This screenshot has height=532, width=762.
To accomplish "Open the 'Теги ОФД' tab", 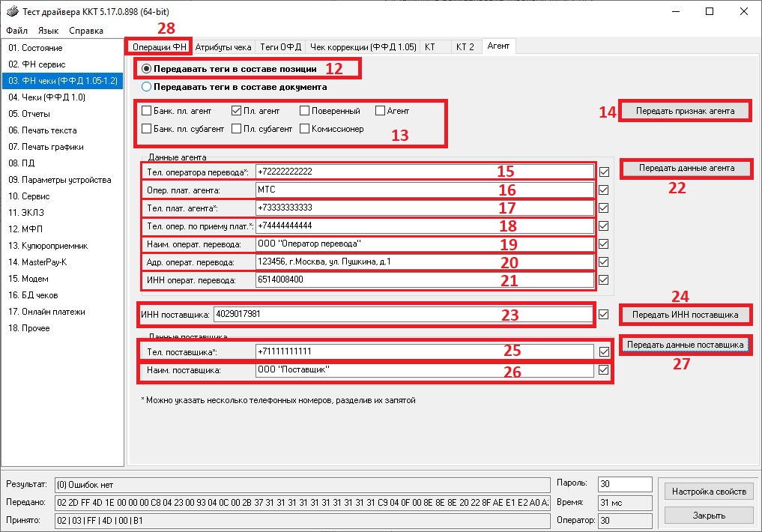I will [279, 46].
